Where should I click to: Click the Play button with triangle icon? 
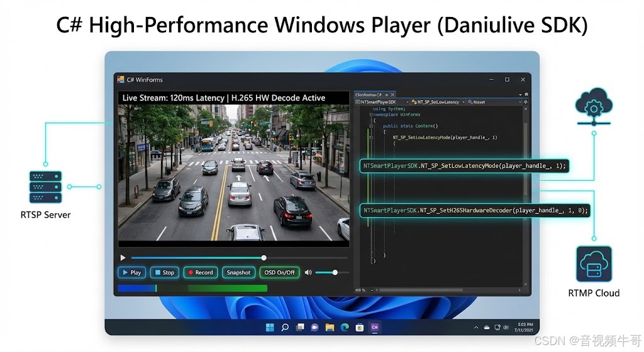[x=132, y=272]
